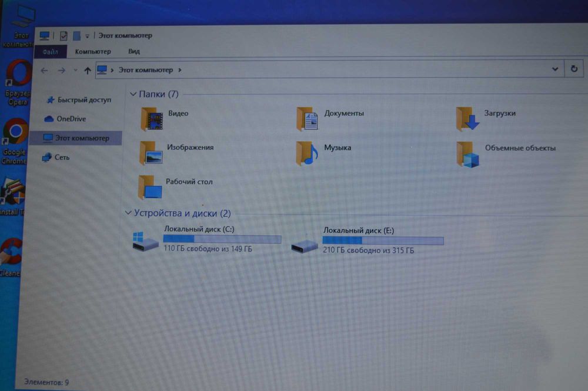588x391 pixels.
Task: Open the Install desktop shortcut icon
Action: [x=12, y=197]
